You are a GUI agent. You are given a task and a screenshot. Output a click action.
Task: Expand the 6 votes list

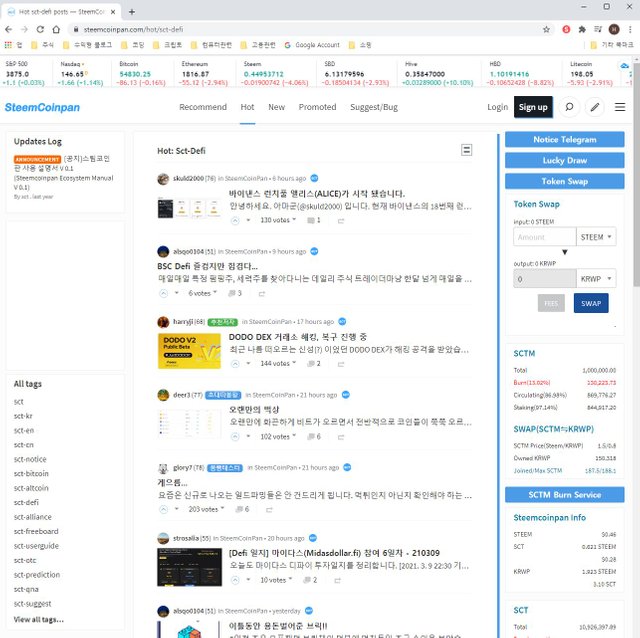click(x=202, y=293)
